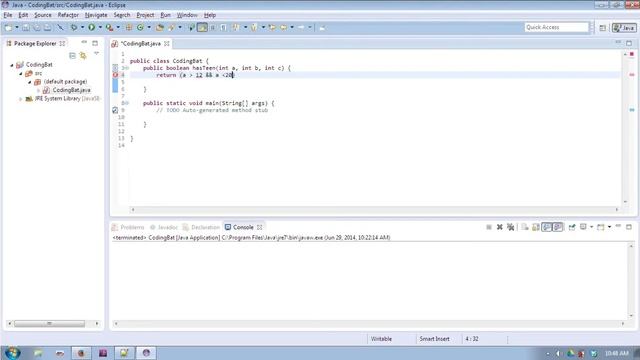
Task: Select the (default package) tree item
Action: point(65,82)
